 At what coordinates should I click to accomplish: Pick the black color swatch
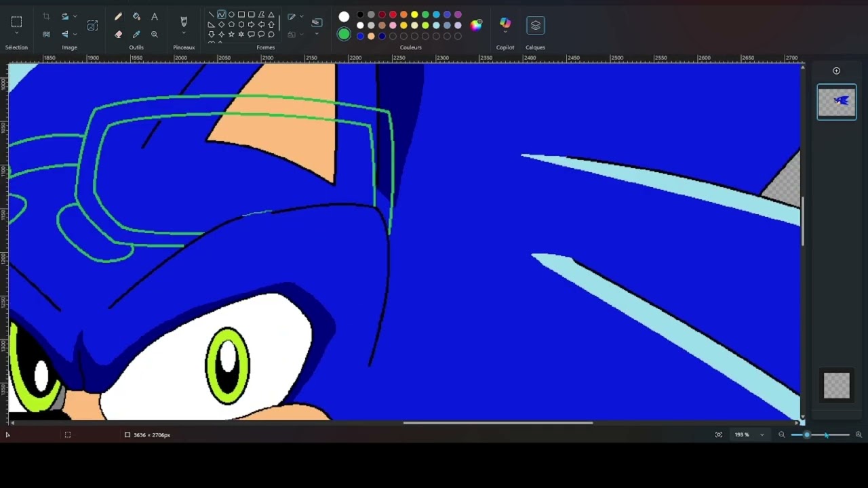pos(360,14)
